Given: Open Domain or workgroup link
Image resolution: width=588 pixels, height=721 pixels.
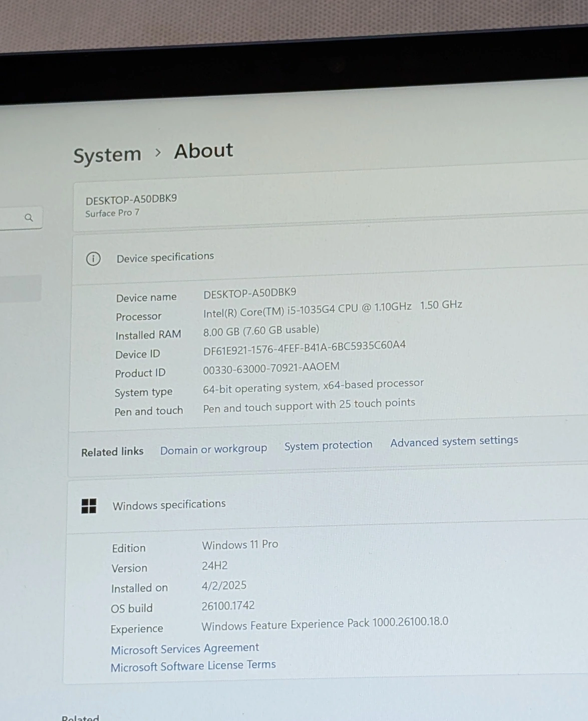Looking at the screenshot, I should 213,449.
